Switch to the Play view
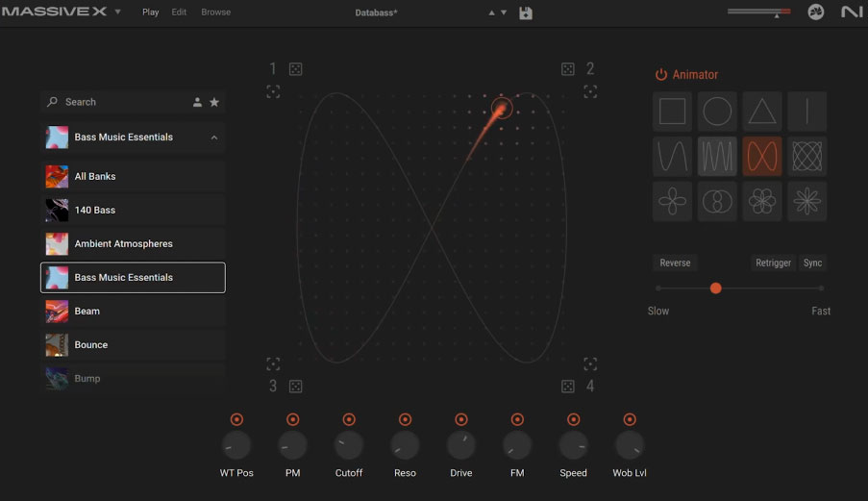 pos(151,13)
